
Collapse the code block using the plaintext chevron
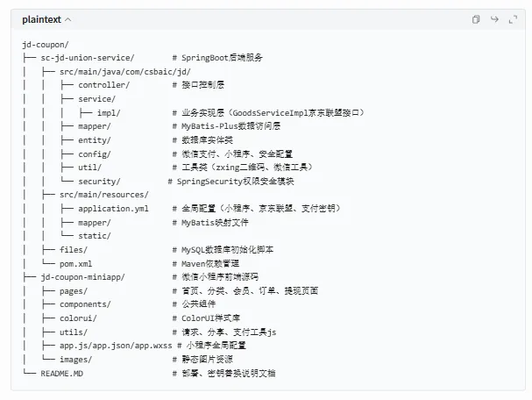click(x=67, y=19)
